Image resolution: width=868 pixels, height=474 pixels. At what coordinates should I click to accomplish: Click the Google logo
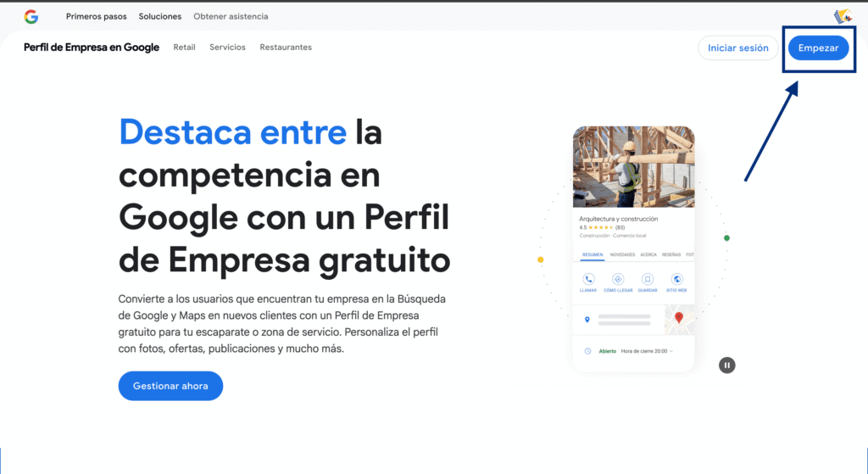pyautogui.click(x=31, y=16)
